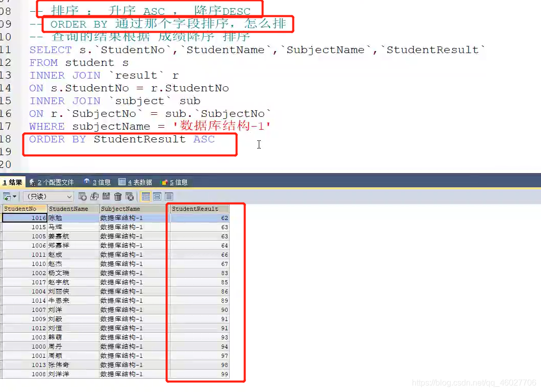The image size is (541, 392).
Task: Select student name 刘洋洋
Action: pyautogui.click(x=73, y=374)
